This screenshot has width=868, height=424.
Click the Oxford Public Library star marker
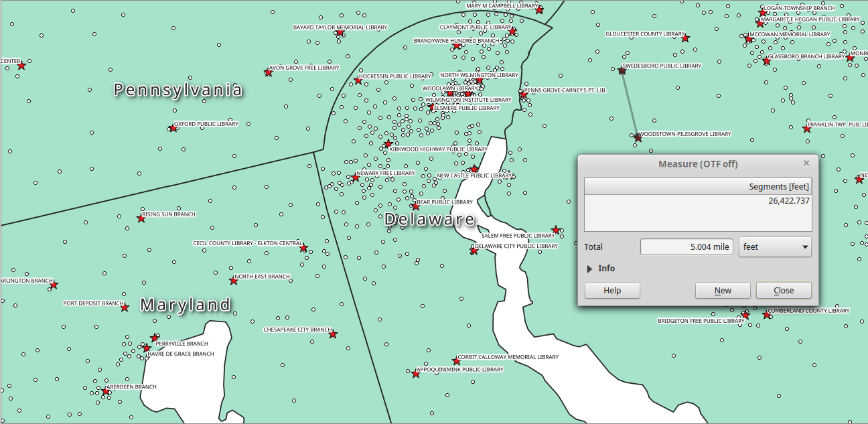[x=172, y=127]
